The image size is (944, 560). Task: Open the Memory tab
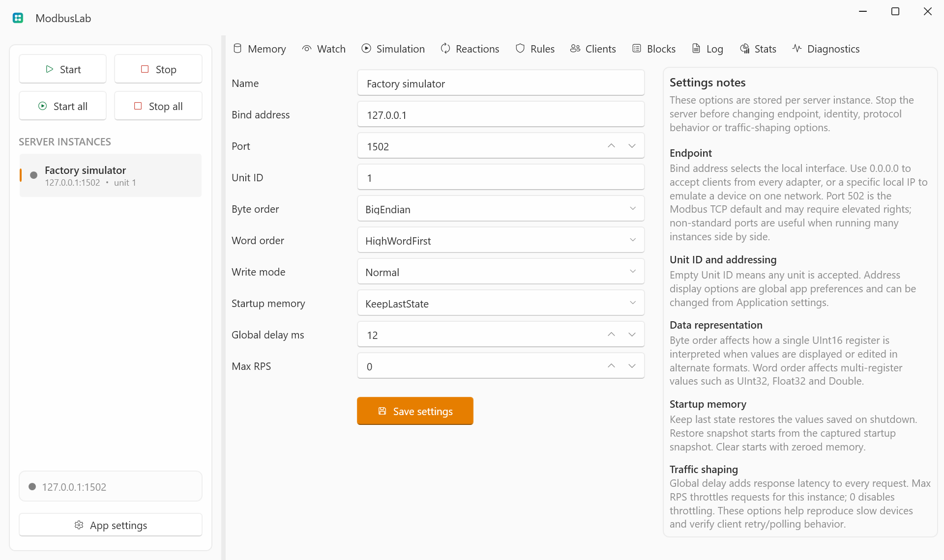pyautogui.click(x=259, y=49)
